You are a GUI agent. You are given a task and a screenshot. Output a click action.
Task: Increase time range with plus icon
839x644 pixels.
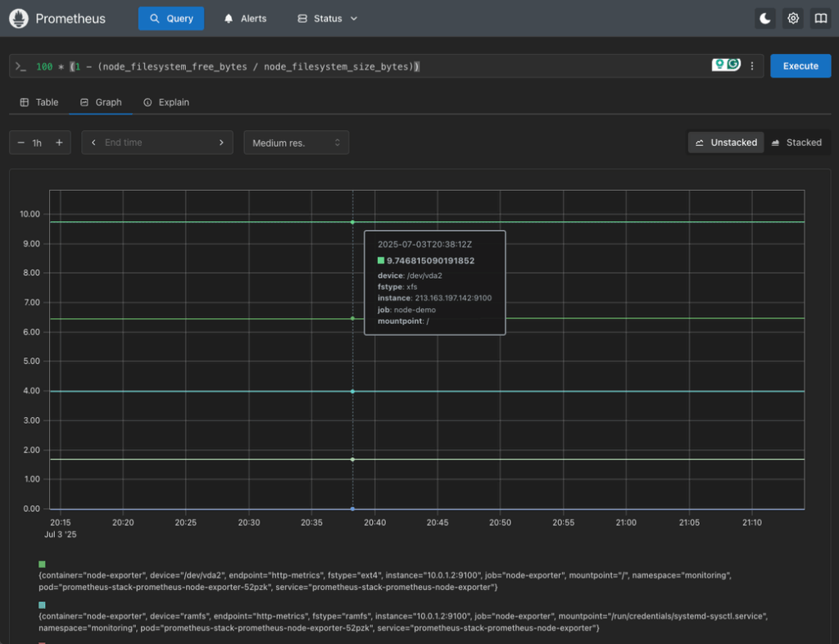click(x=59, y=143)
